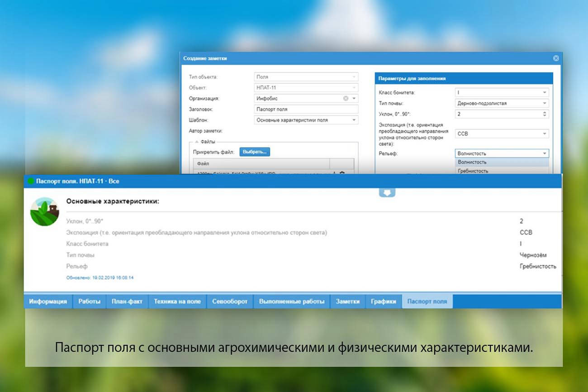Click the stepper arrows for Уклон value
Viewport: 588px width, 392px height.
tap(545, 114)
